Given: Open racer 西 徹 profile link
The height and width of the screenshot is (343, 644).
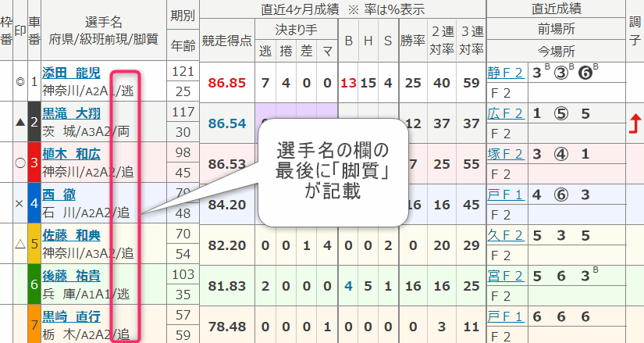Looking at the screenshot, I should pos(59,195).
